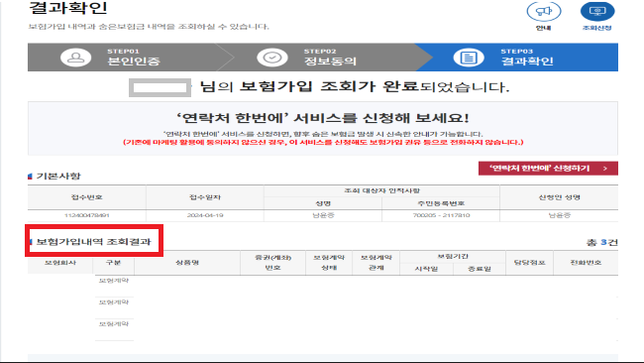
Task: Select the 본인인증 step label
Action: [x=134, y=61]
